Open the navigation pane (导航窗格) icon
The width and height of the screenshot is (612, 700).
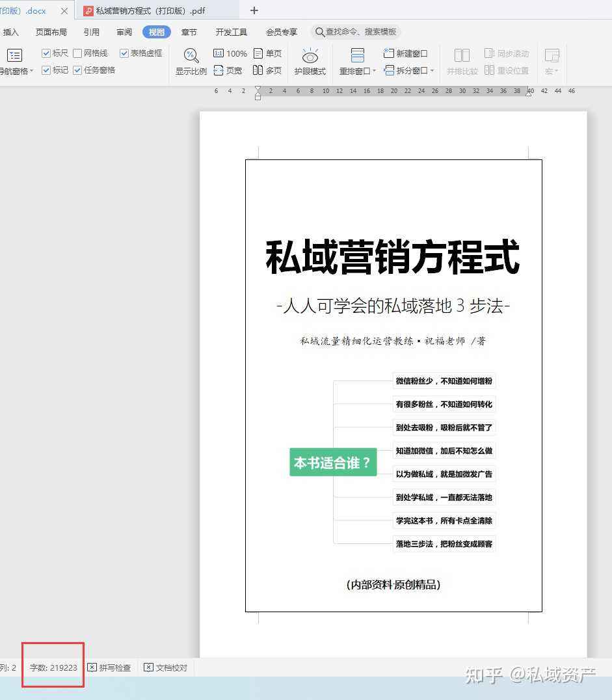[15, 55]
